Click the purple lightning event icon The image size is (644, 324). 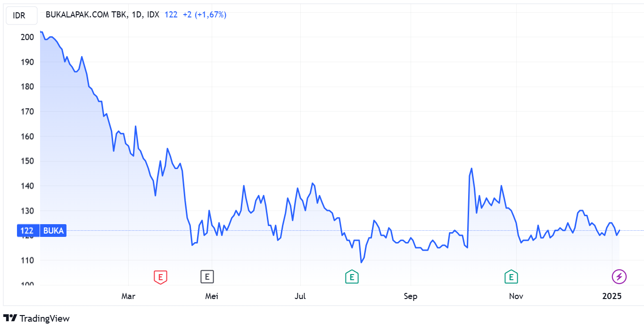pos(619,277)
